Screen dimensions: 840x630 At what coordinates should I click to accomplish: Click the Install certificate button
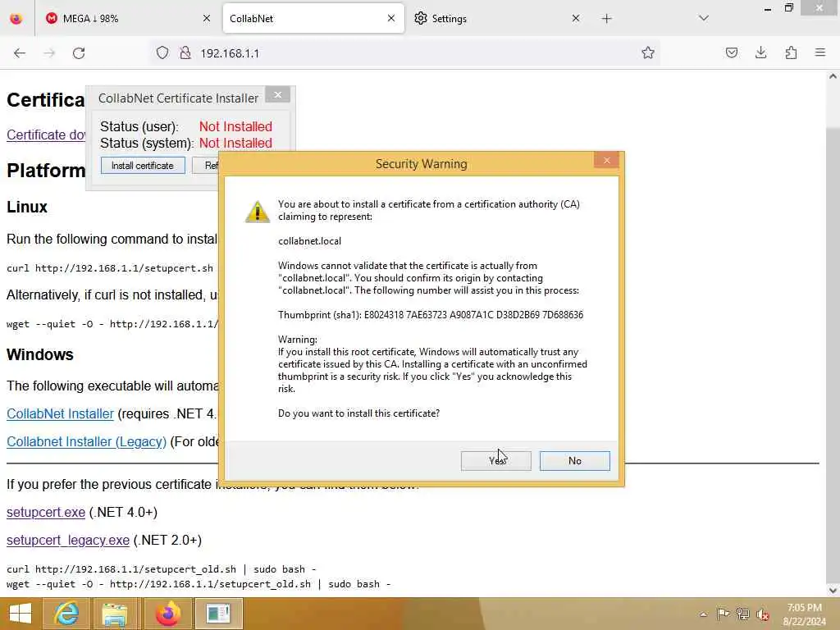click(143, 166)
